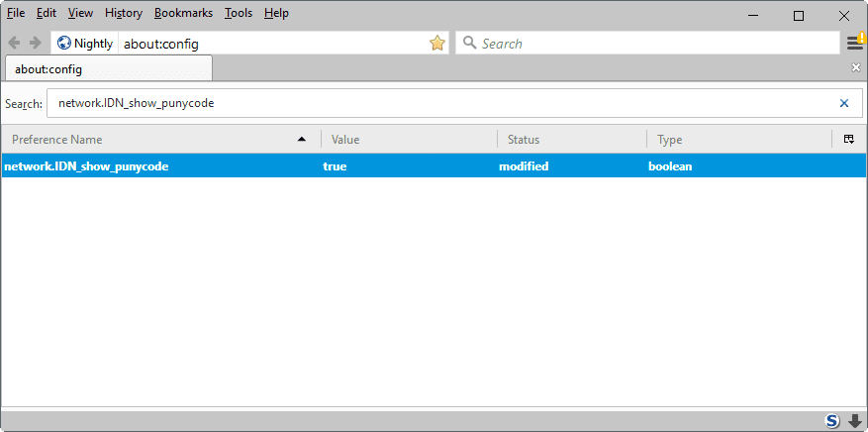Click the Nightly globe identity icon
Screen dimensions: 868x432
point(64,44)
